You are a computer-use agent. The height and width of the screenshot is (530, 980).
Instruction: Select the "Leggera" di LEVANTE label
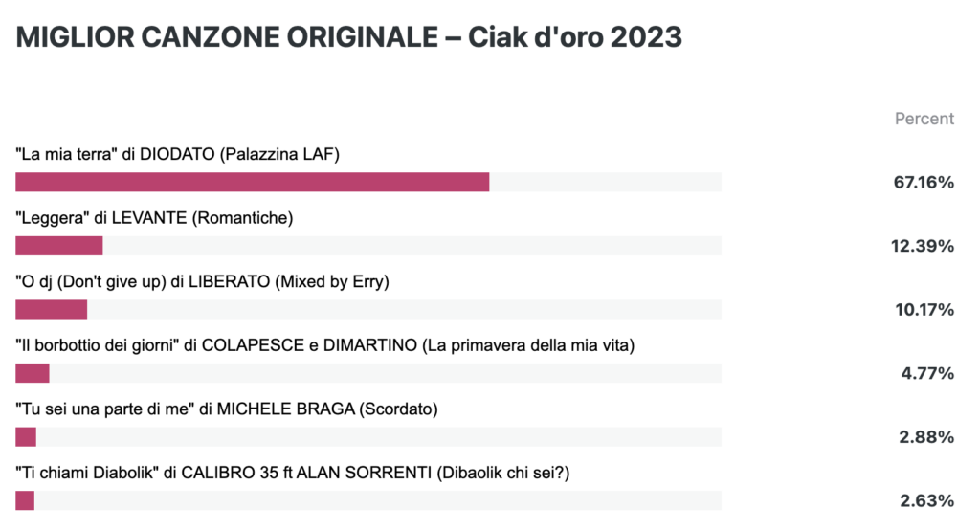(154, 218)
